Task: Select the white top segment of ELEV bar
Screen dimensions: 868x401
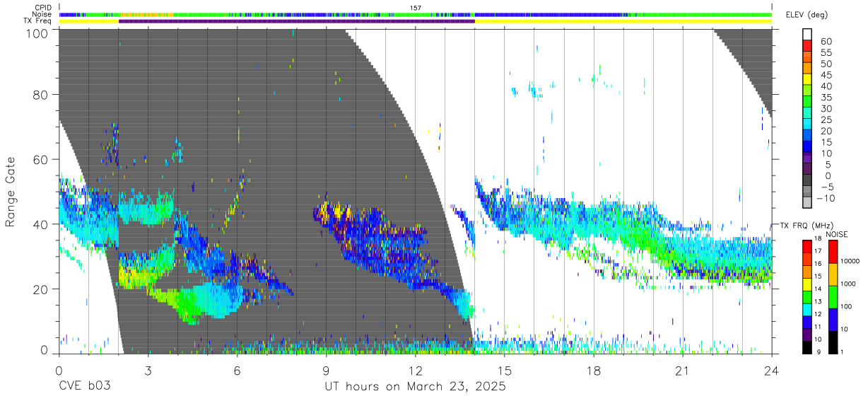Action: coord(807,35)
